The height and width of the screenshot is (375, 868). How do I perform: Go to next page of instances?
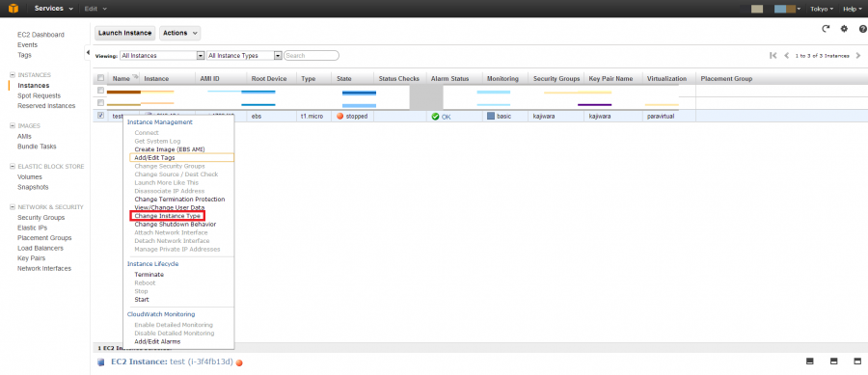coord(858,55)
